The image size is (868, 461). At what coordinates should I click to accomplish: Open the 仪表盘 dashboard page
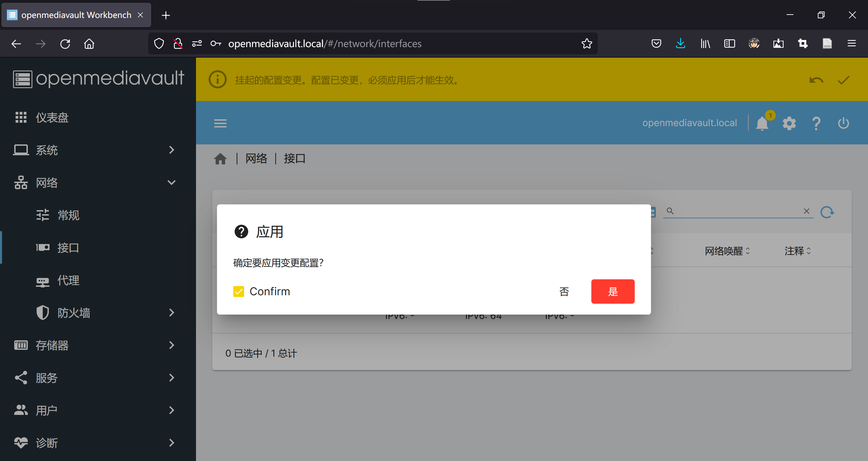[53, 117]
